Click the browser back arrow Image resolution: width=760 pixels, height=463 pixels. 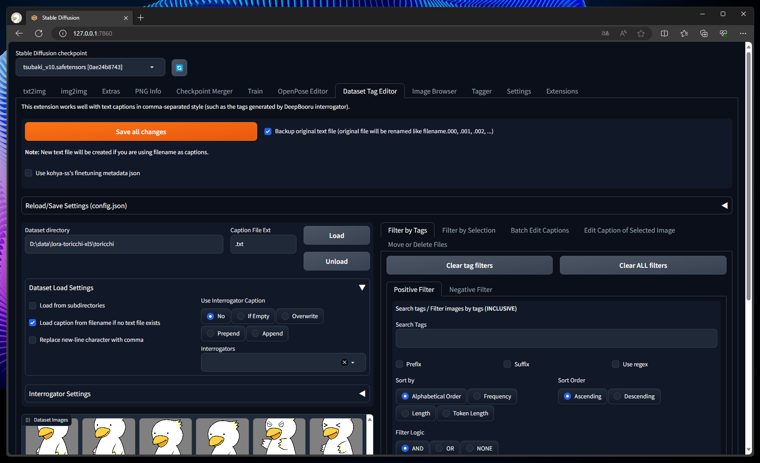19,33
